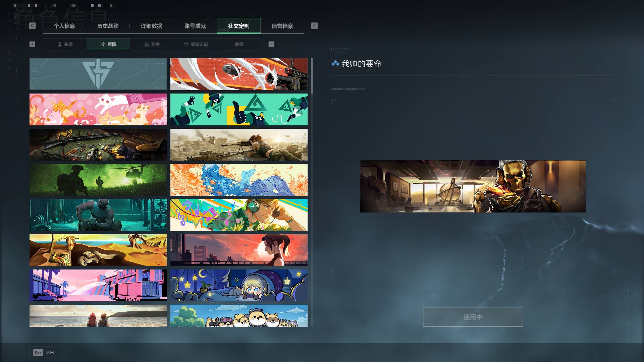Click the E key next-tab icon

[x=314, y=26]
